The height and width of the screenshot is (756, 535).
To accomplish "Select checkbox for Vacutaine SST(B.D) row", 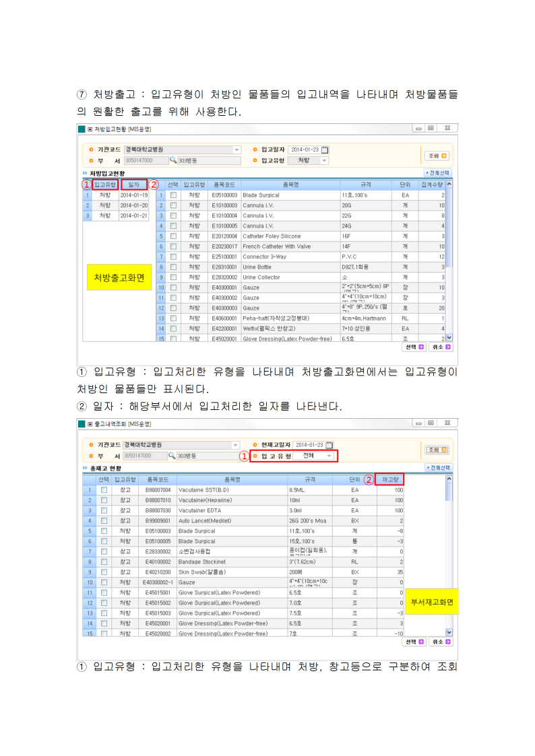I will pyautogui.click(x=103, y=490).
